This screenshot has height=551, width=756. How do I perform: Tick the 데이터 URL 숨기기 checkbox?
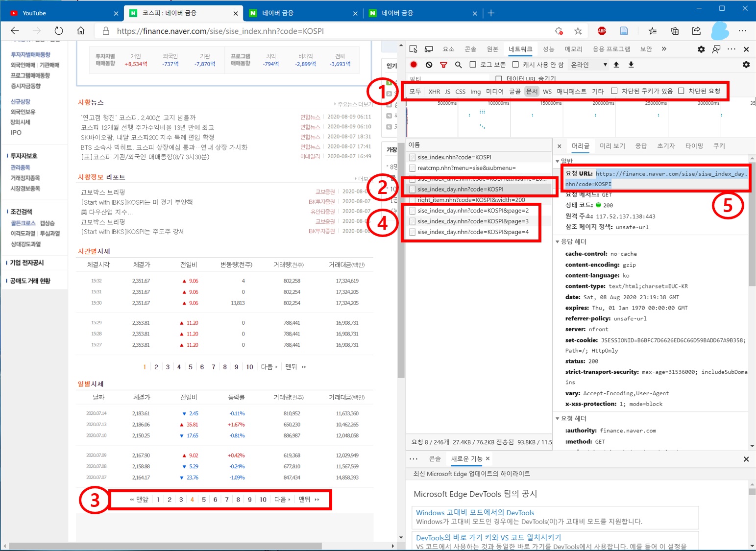(x=499, y=78)
